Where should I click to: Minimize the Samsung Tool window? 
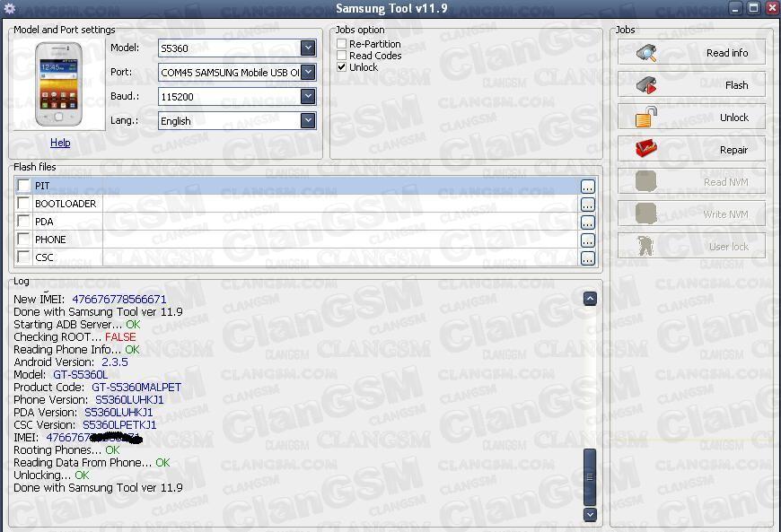pyautogui.click(x=736, y=8)
